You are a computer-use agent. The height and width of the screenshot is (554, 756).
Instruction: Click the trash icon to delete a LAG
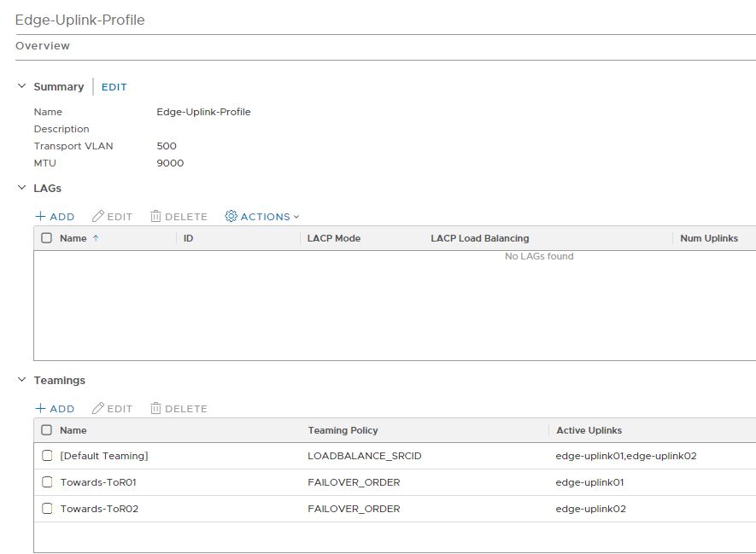(x=155, y=216)
